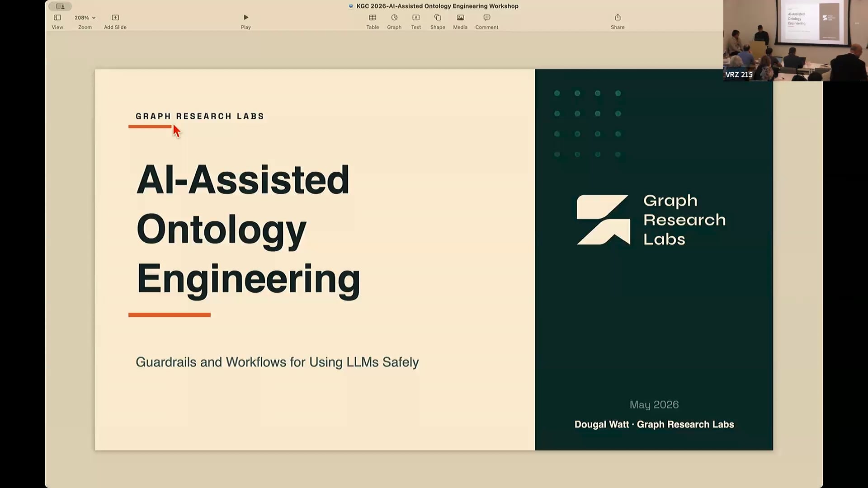Open the 208% Zoom dropdown

(85, 21)
